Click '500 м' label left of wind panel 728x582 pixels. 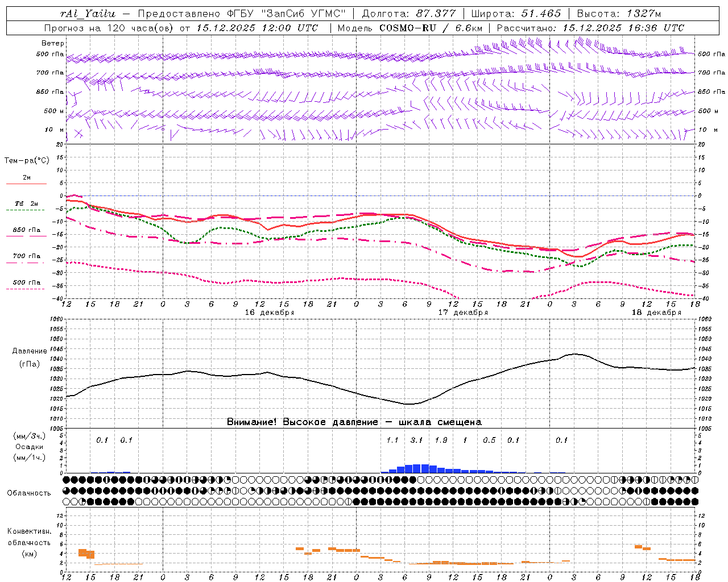[x=54, y=111]
